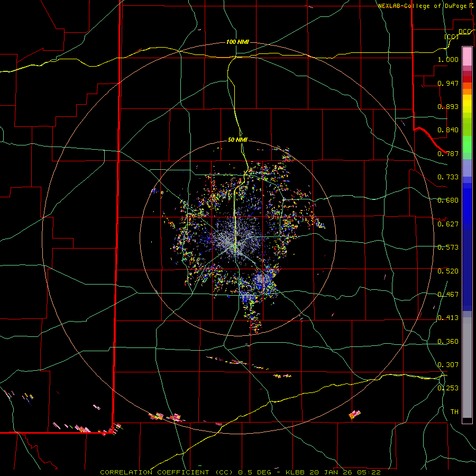
Task: Click the '100 NMI' range ring label
Action: tap(237, 42)
